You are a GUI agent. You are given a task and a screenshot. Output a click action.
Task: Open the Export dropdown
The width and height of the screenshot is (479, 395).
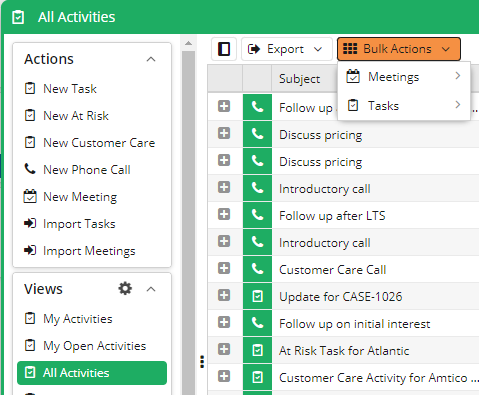pyautogui.click(x=287, y=49)
